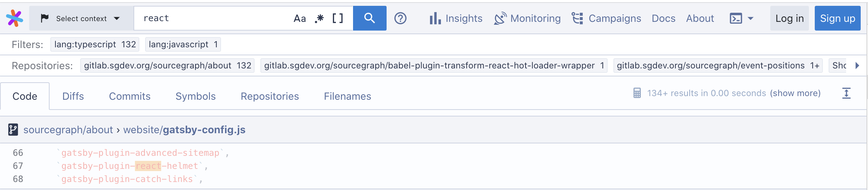Apply the lang:typescript filter
Viewport: 868px width, 190px height.
point(95,44)
